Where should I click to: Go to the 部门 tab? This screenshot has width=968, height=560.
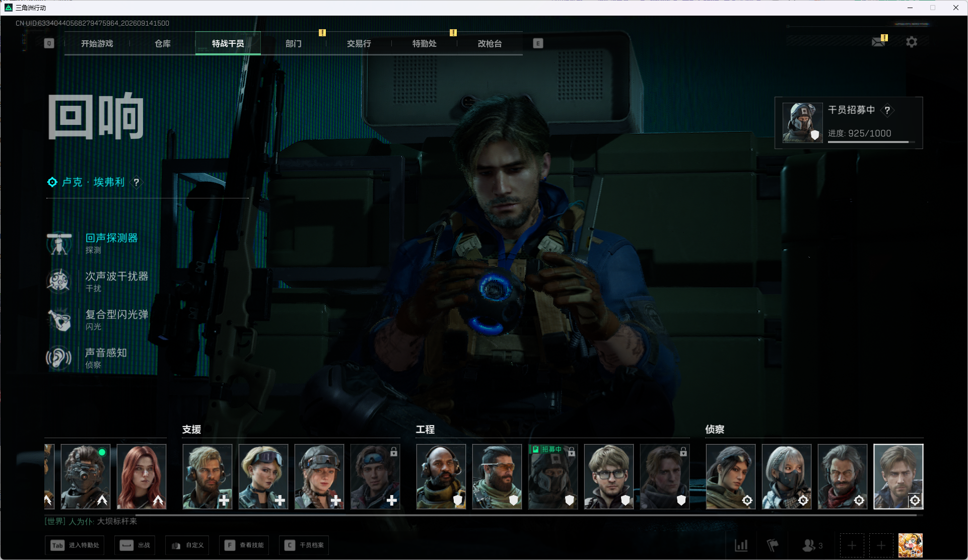[x=294, y=43]
